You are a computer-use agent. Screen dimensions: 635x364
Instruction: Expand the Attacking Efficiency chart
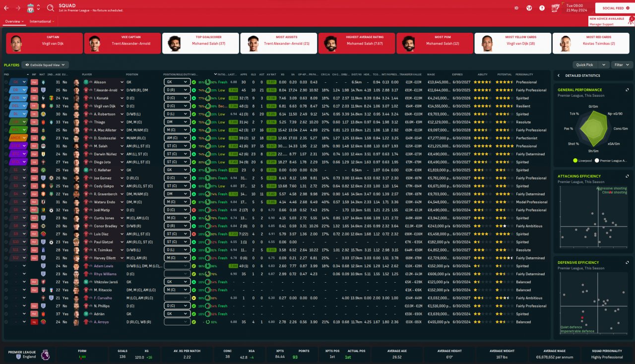click(x=627, y=176)
